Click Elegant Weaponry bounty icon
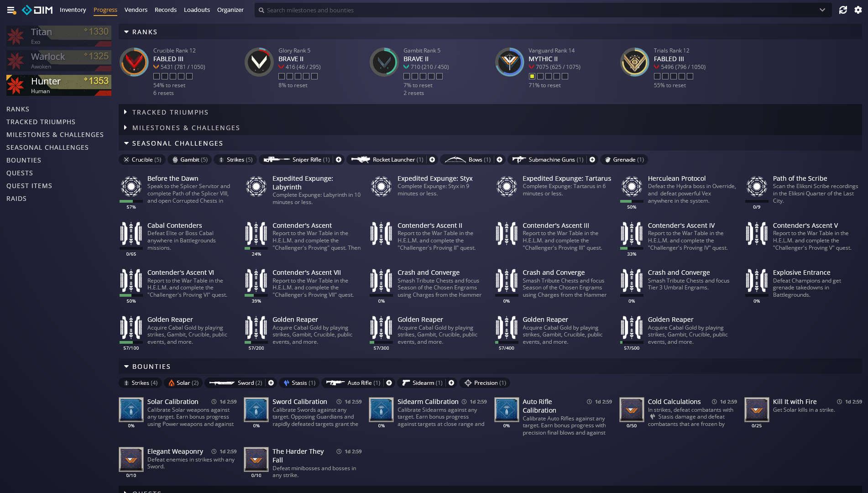 pos(131,459)
